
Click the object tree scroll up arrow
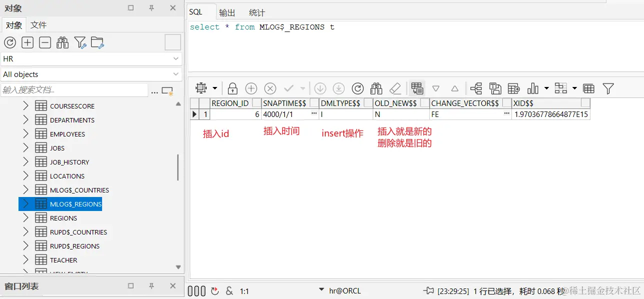179,103
